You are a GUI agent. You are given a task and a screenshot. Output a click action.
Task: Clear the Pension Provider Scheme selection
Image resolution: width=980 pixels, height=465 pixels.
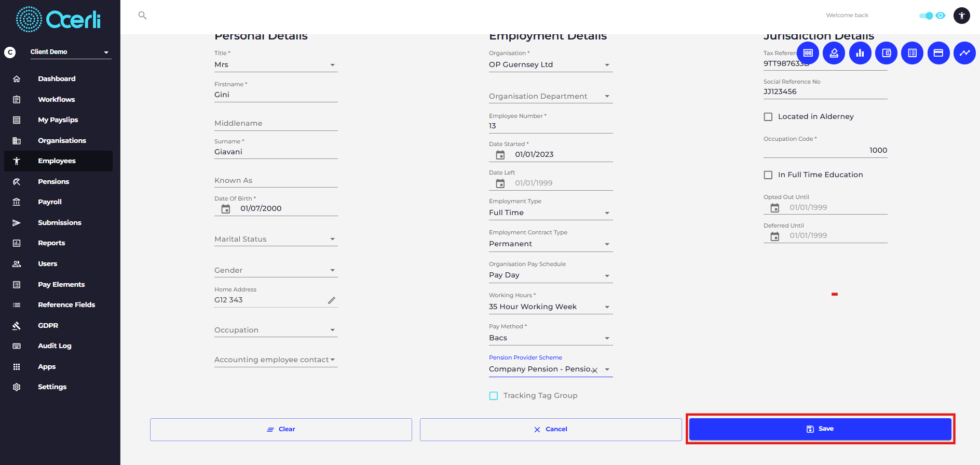(595, 370)
